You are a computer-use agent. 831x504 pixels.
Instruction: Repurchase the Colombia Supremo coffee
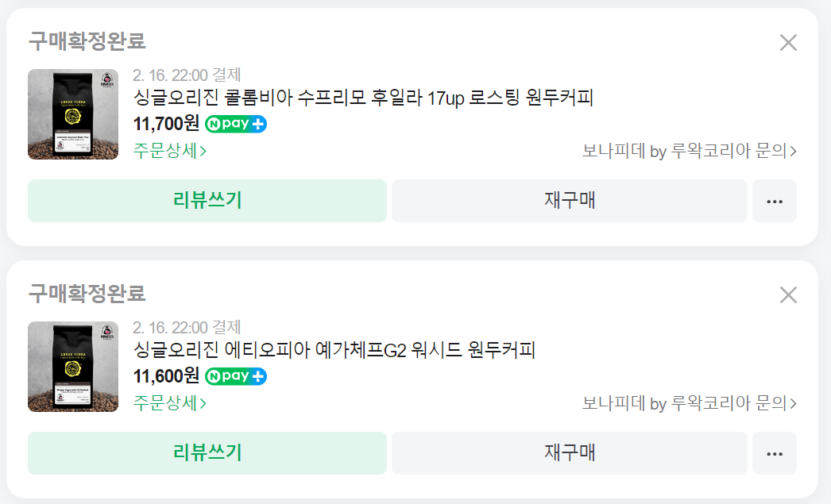click(570, 201)
